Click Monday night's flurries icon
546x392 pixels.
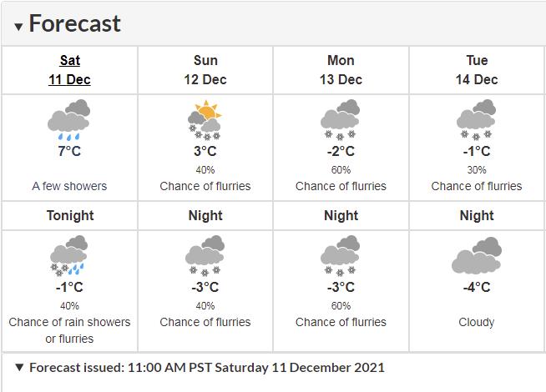[341, 256]
